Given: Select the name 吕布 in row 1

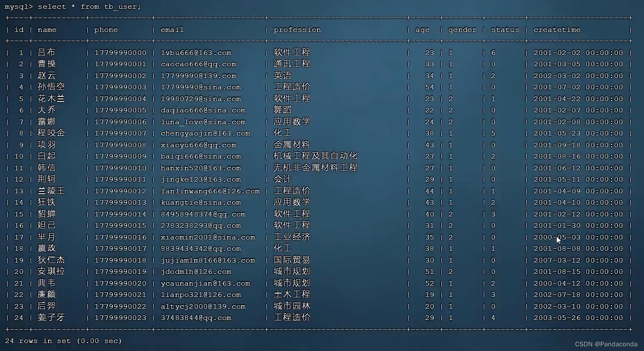Looking at the screenshot, I should (46, 52).
